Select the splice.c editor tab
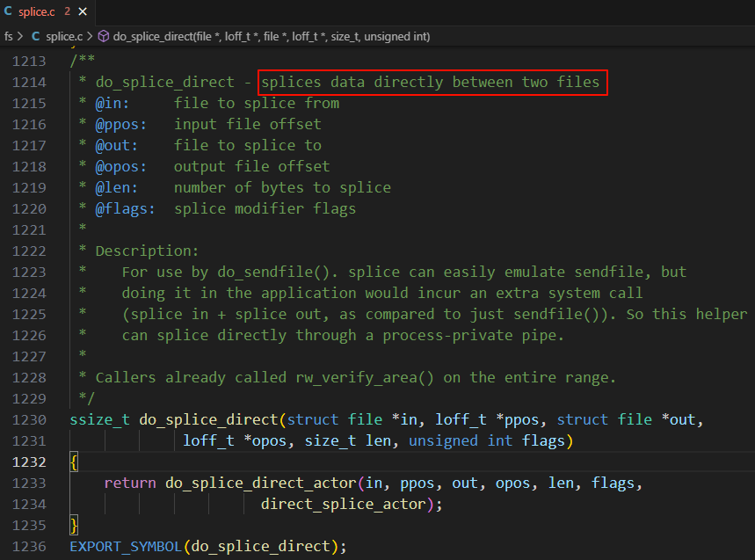The image size is (755, 560). click(x=47, y=12)
